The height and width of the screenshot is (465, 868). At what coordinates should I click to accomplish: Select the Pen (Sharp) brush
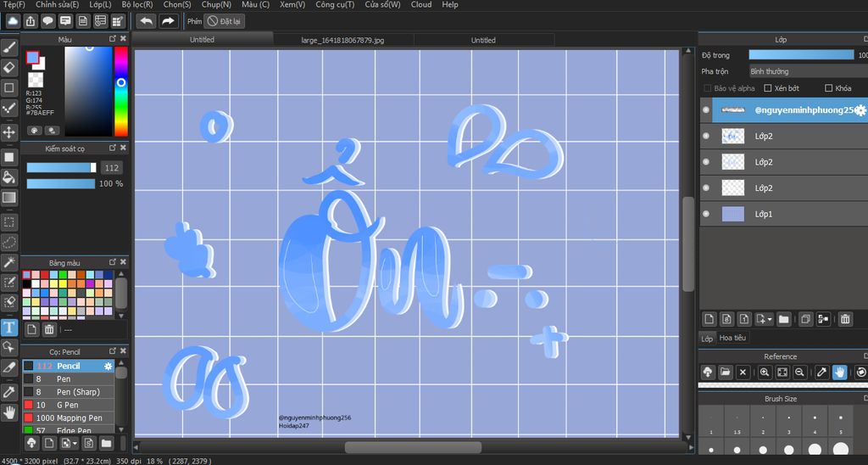[68, 392]
